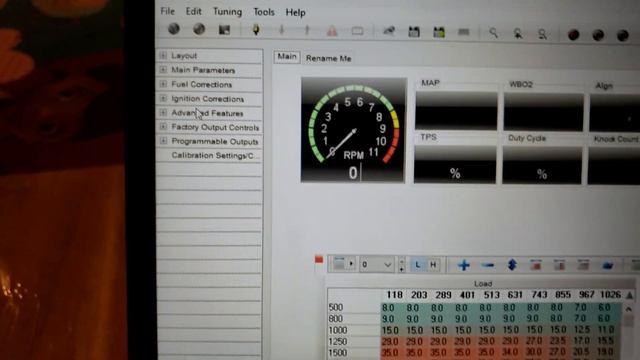The width and height of the screenshot is (640, 360).
Task: Click the black floppy disk toolbar icon
Action: click(414, 32)
